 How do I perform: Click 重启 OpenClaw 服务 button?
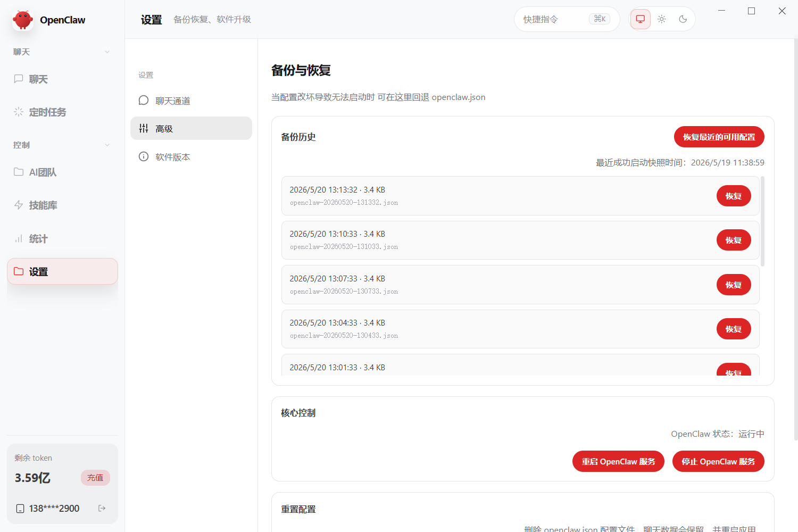[618, 461]
